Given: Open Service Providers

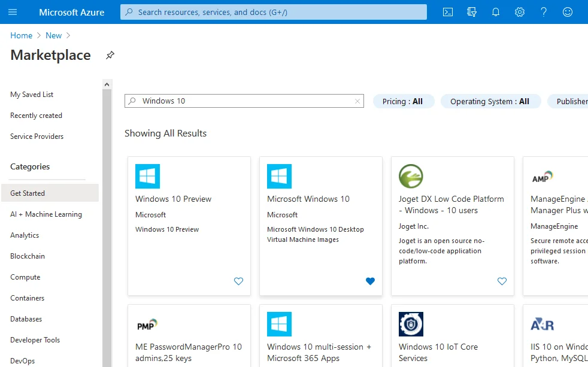Looking at the screenshot, I should (37, 137).
